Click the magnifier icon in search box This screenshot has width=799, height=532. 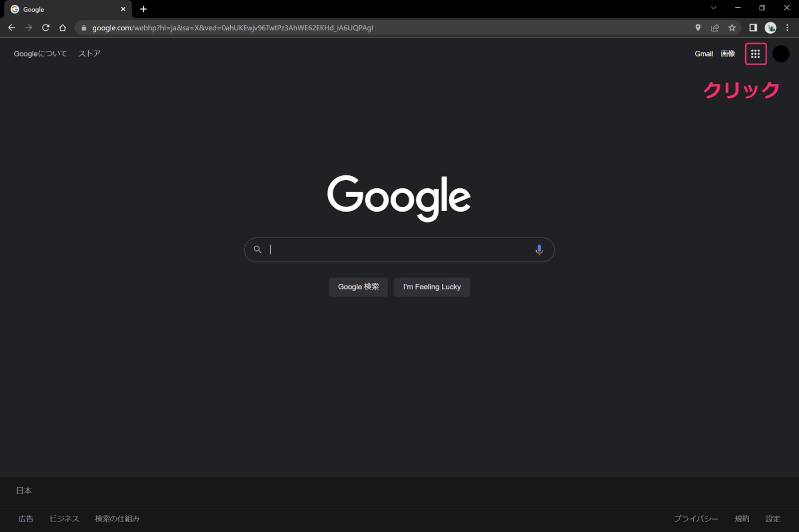(x=258, y=250)
